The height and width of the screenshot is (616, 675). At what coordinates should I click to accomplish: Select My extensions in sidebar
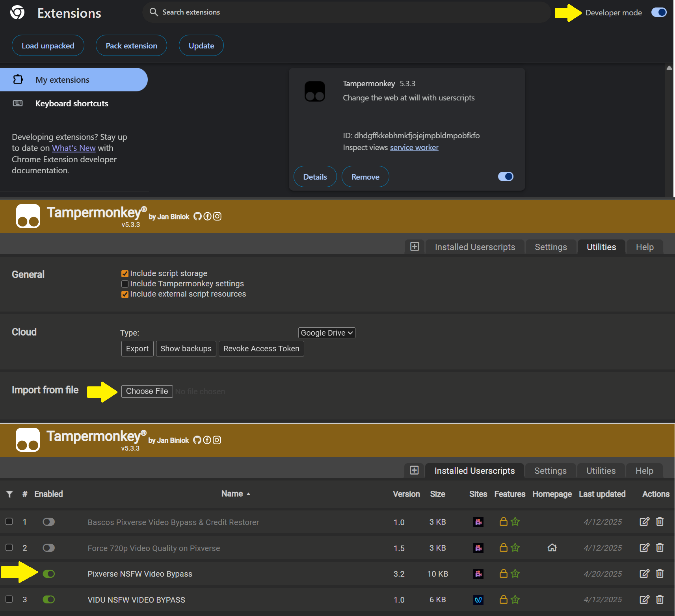coord(74,80)
